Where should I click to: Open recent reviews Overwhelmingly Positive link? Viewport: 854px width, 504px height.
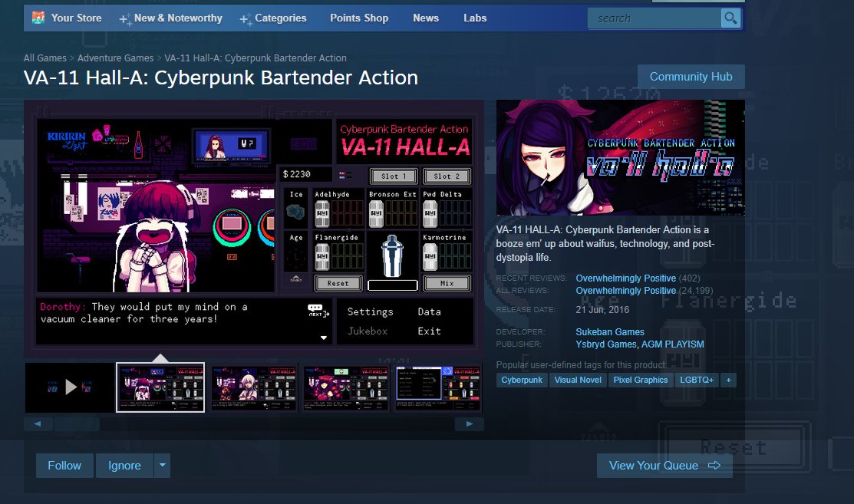pyautogui.click(x=626, y=278)
